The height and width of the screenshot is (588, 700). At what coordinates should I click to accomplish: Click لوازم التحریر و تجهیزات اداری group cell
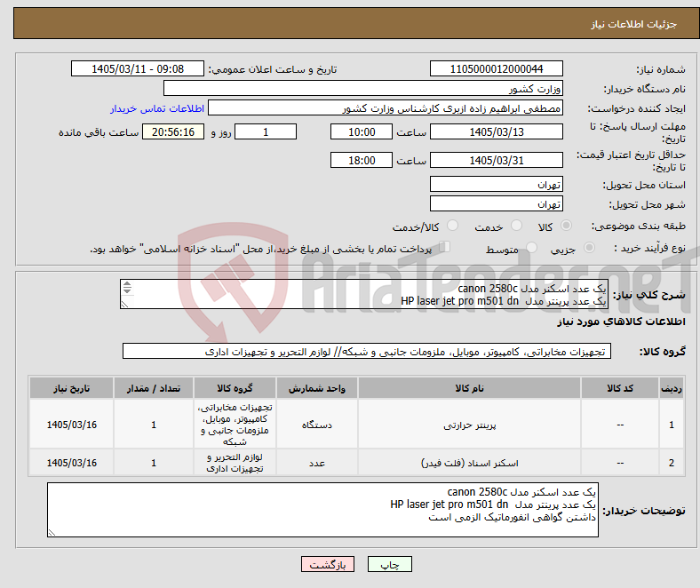click(x=235, y=463)
